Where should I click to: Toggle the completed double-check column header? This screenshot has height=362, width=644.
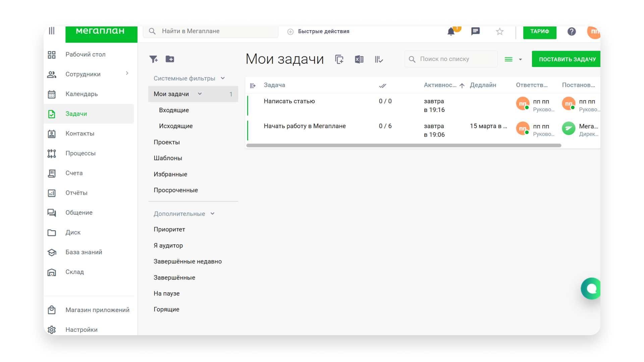click(x=382, y=86)
